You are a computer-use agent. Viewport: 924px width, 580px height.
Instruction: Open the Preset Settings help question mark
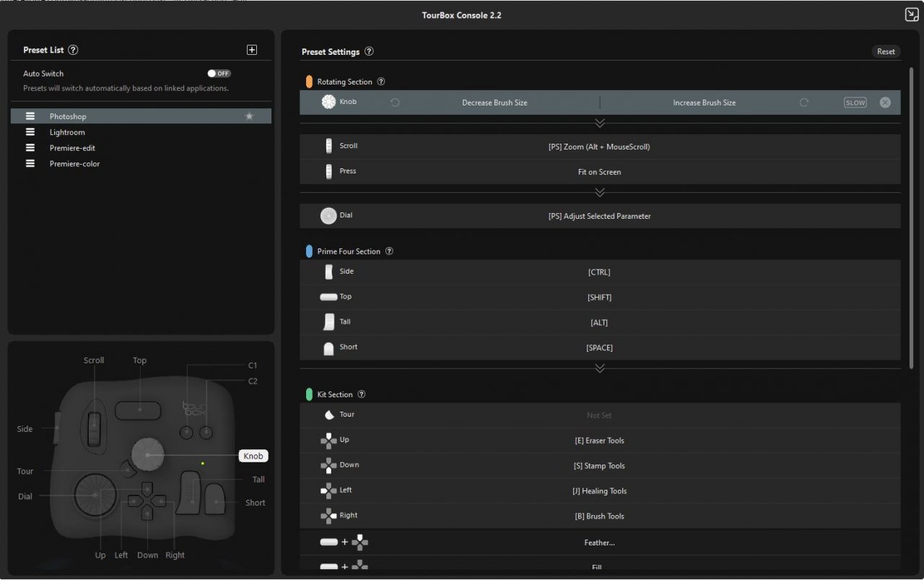coord(369,51)
